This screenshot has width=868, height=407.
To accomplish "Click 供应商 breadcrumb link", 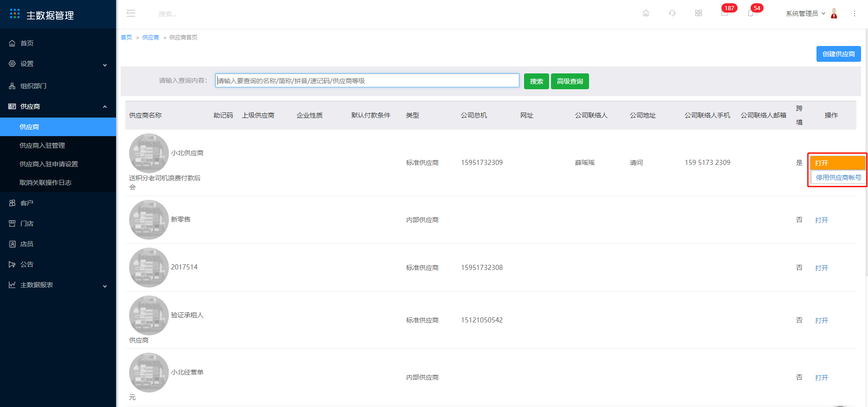I will (150, 38).
